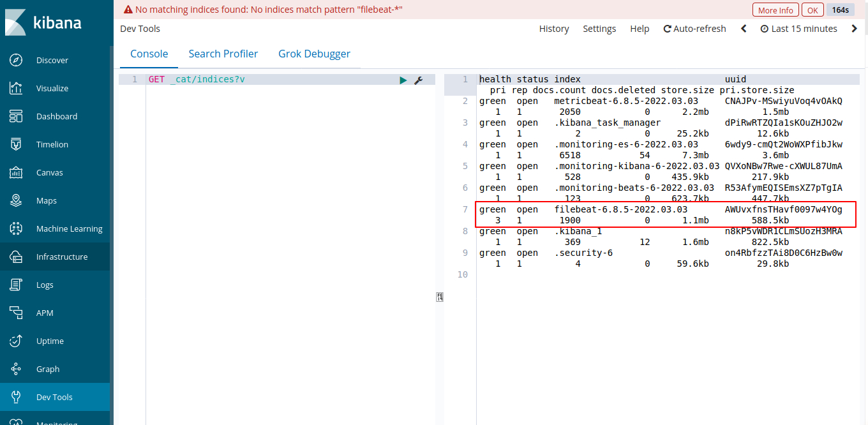Click the Dev Tools breadcrumb title
Viewport: 868px width, 425px height.
tap(140, 29)
